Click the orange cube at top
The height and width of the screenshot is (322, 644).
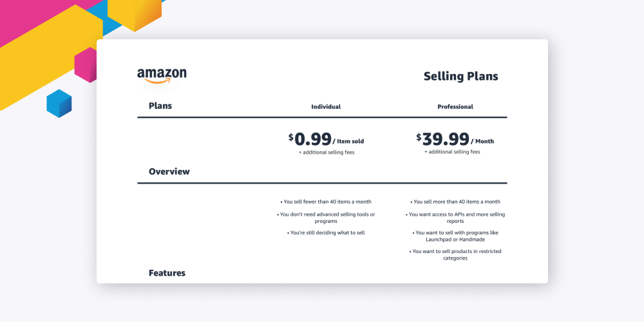click(x=135, y=14)
